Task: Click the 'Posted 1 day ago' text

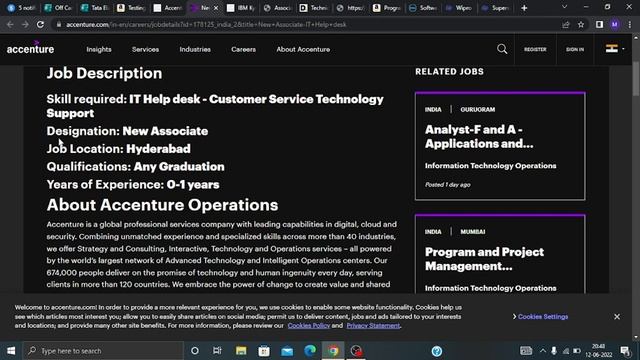Action: pyautogui.click(x=447, y=184)
